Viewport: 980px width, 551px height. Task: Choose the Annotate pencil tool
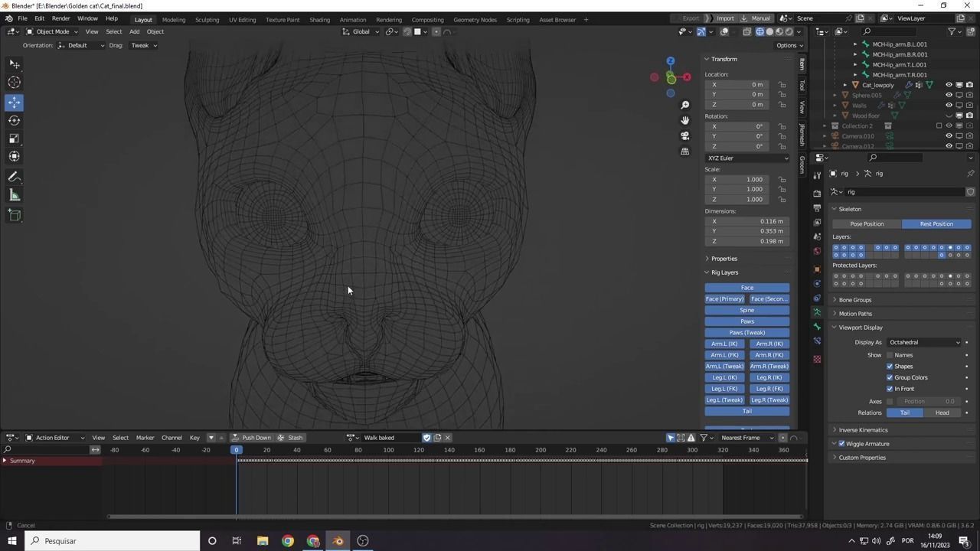(15, 177)
